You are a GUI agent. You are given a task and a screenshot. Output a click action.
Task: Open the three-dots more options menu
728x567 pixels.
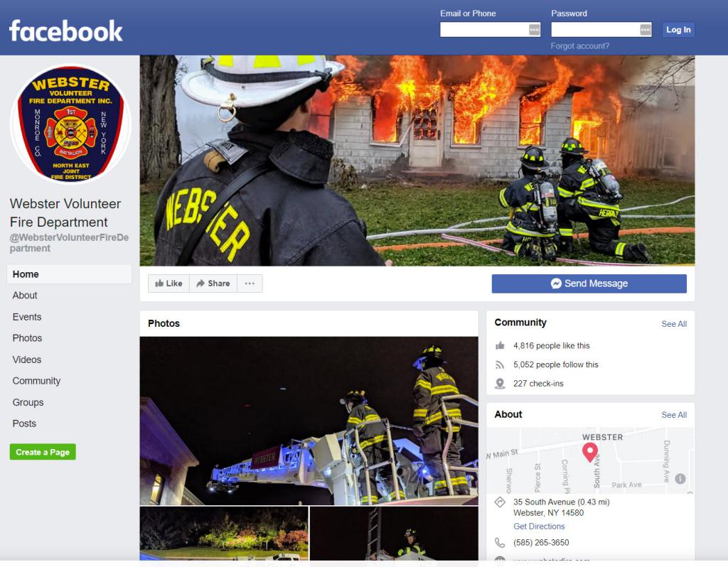[250, 283]
